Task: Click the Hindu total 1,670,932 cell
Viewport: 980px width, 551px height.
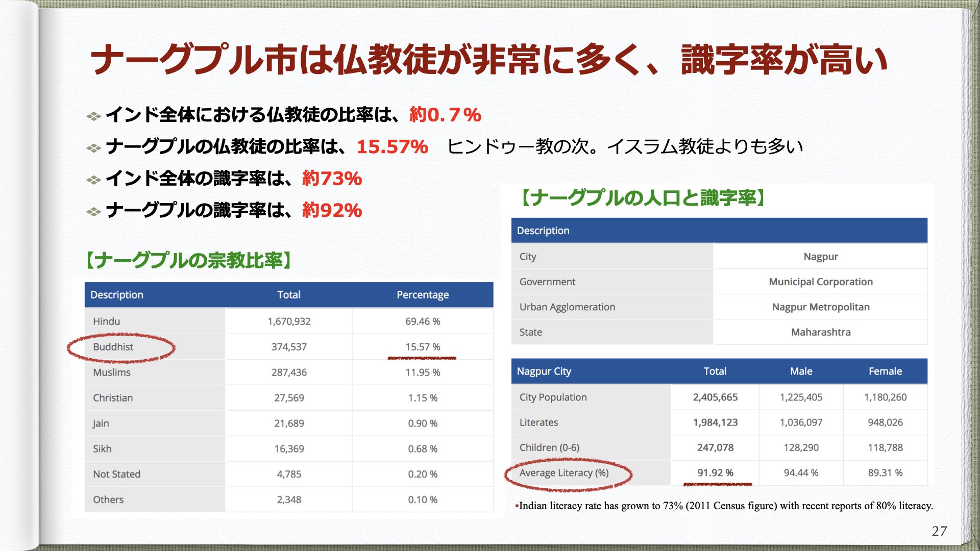Action: [x=289, y=321]
